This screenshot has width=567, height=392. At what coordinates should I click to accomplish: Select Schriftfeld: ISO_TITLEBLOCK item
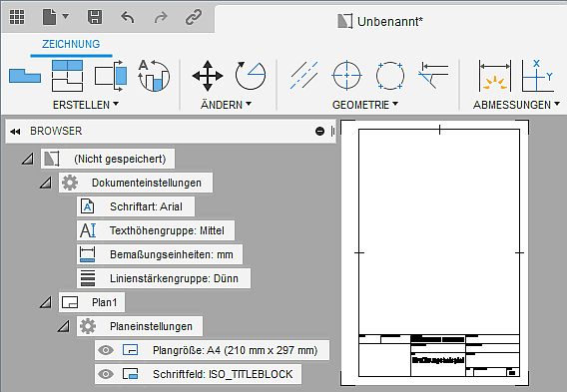tap(198, 374)
